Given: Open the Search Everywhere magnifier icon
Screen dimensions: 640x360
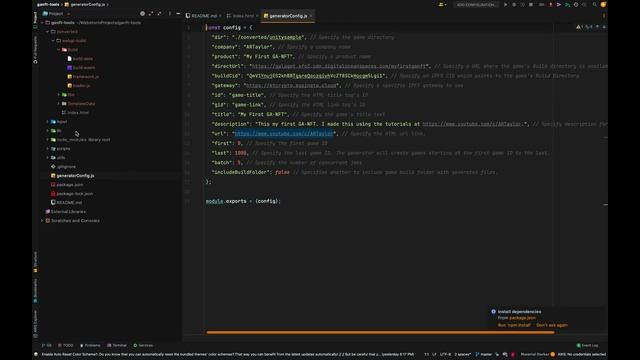Looking at the screenshot, I should coord(595,4).
